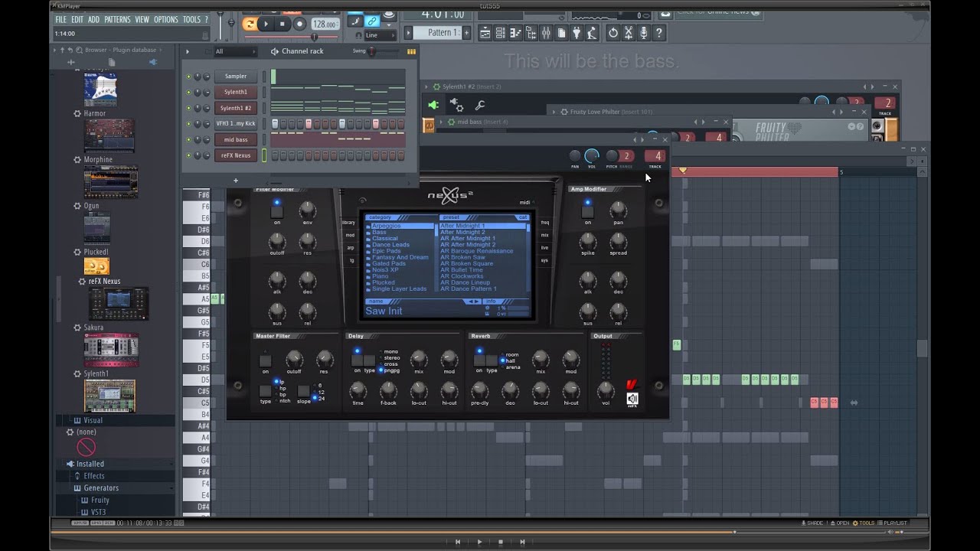Open the channel rack toolbar icon
The image size is (980, 551).
[x=500, y=33]
